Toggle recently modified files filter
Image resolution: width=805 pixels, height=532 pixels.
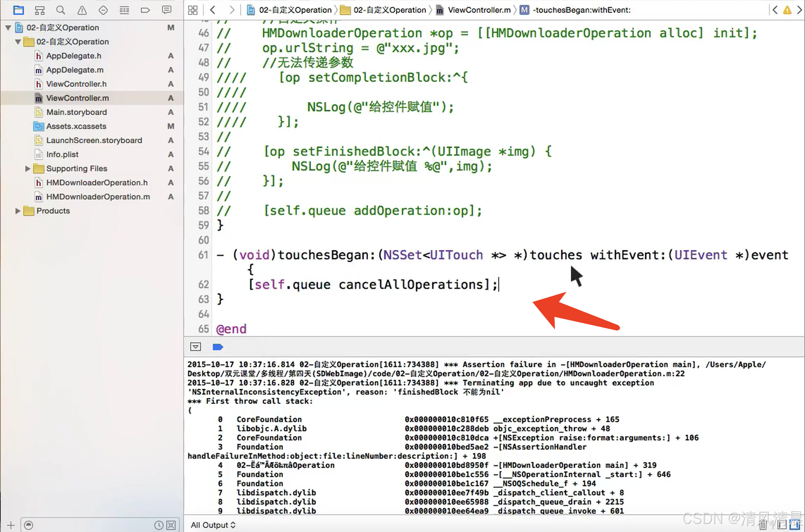tap(159, 525)
